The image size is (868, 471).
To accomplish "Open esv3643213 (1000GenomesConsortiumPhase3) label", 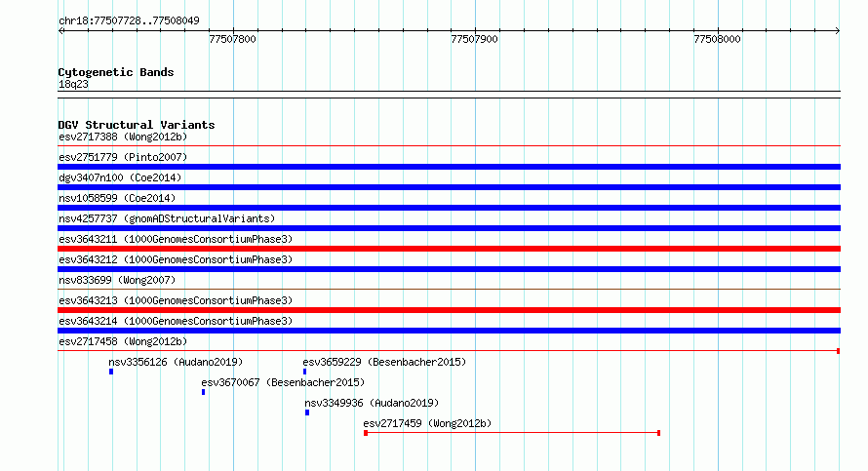I will pos(176,300).
